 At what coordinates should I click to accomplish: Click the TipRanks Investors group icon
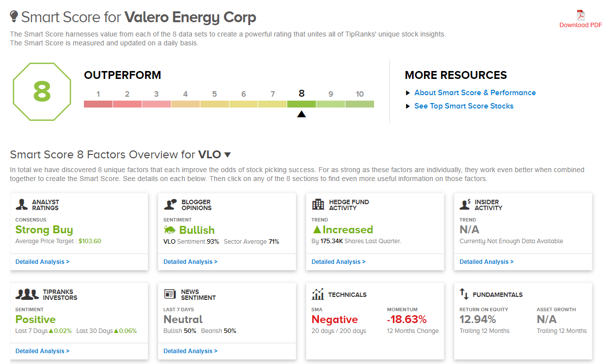pos(27,294)
